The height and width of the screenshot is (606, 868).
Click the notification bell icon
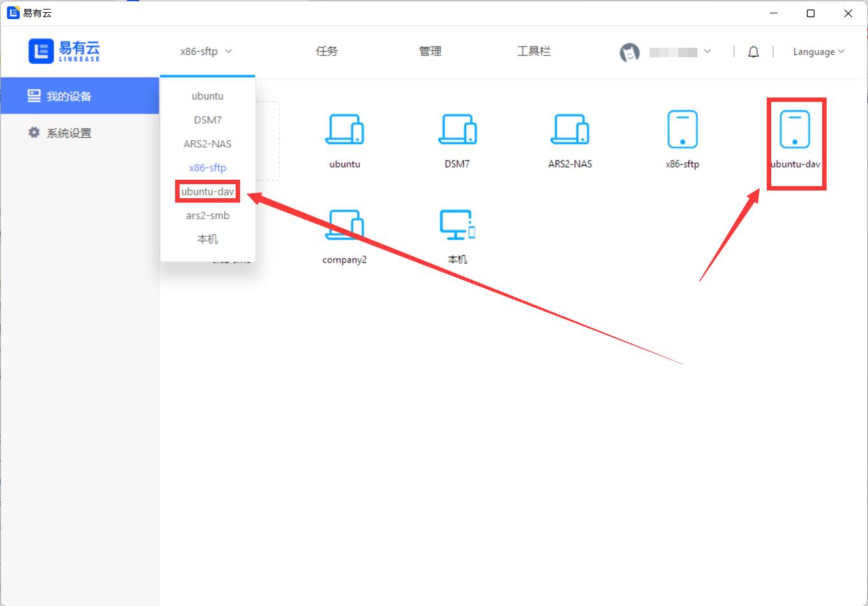click(753, 52)
